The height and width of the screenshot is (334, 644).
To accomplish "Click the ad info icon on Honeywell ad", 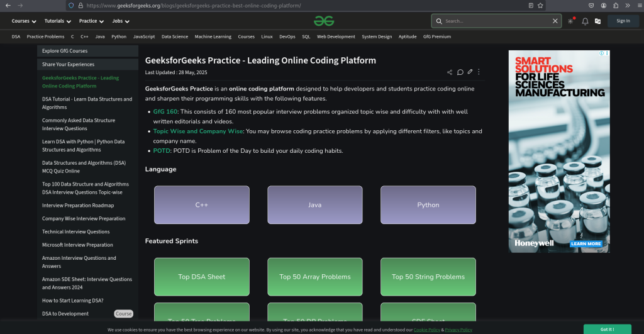I will click(x=601, y=53).
